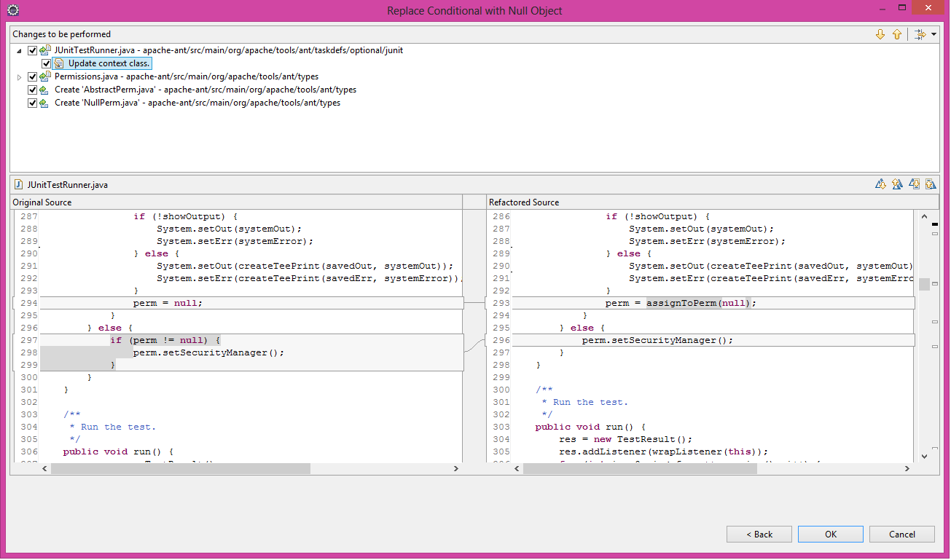Image resolution: width=951 pixels, height=560 pixels.
Task: Select previous change with up arrow icon
Action: tap(897, 34)
